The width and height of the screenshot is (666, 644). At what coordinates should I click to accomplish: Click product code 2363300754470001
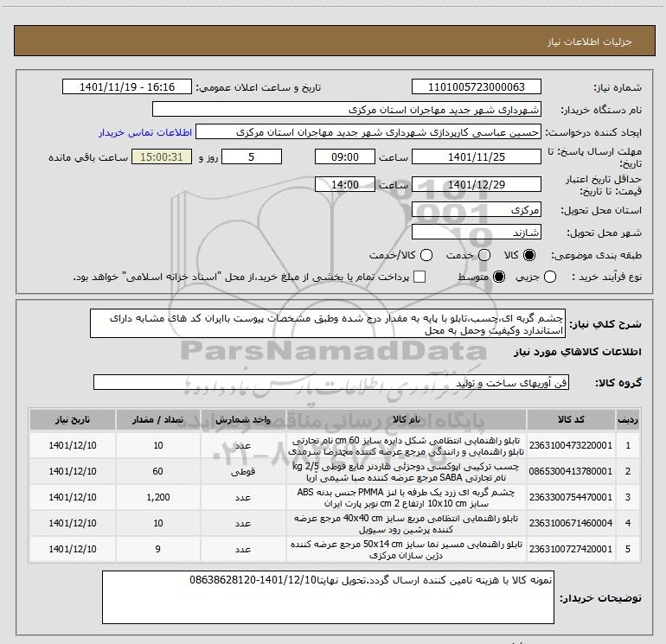(571, 497)
